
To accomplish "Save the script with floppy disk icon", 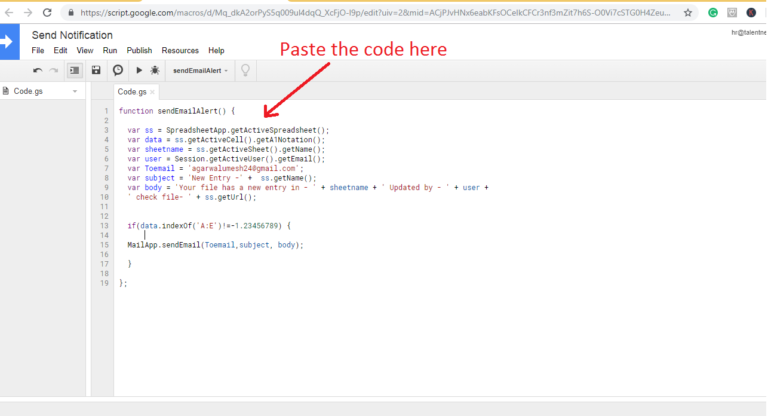I will click(x=96, y=71).
